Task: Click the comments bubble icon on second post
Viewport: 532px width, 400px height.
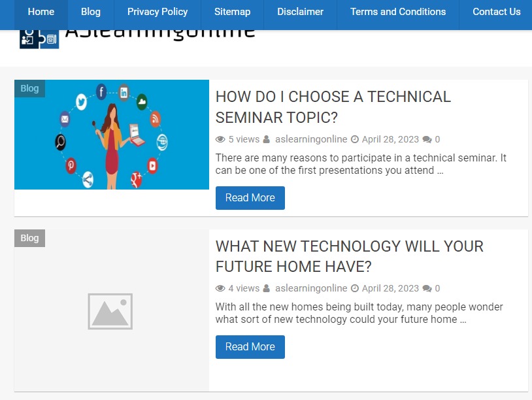Action: [427, 288]
